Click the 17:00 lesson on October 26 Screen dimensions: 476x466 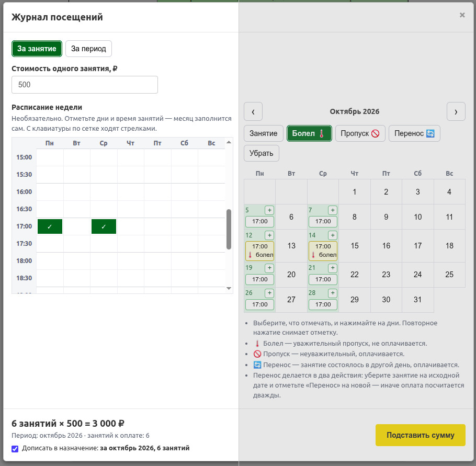(x=260, y=304)
